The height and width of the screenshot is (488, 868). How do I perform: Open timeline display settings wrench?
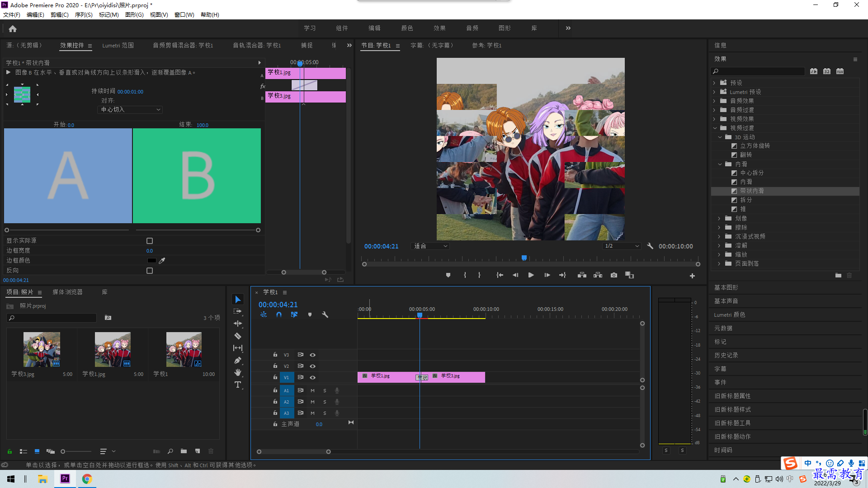click(x=325, y=314)
